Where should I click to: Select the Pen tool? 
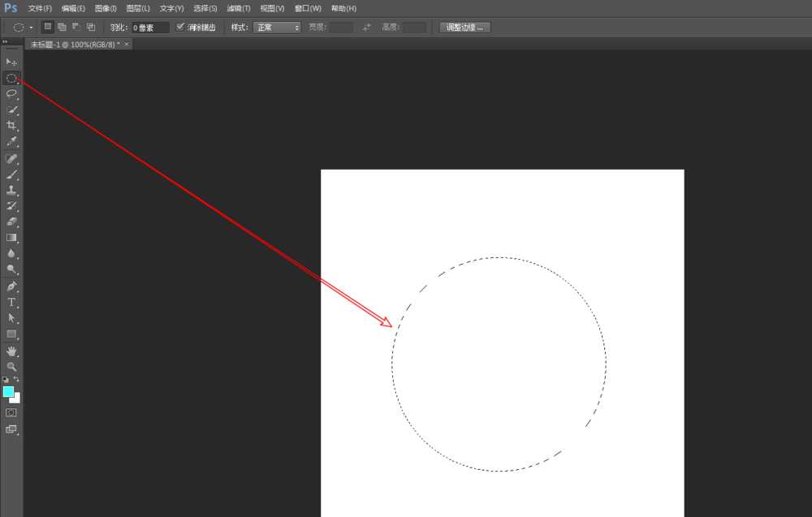pos(11,286)
